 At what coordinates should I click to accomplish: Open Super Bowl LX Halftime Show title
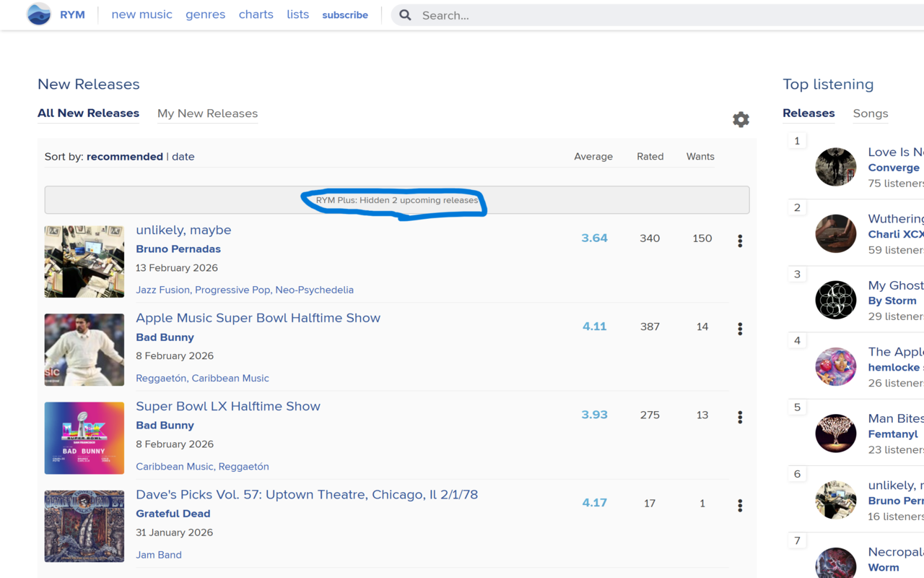point(228,406)
